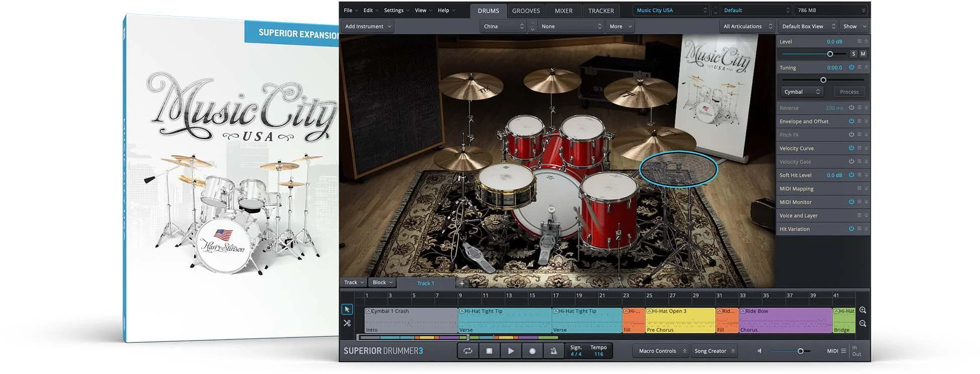Toggle Envelope and Offset power button
Viewport: 980px width, 374px height.
(x=851, y=121)
